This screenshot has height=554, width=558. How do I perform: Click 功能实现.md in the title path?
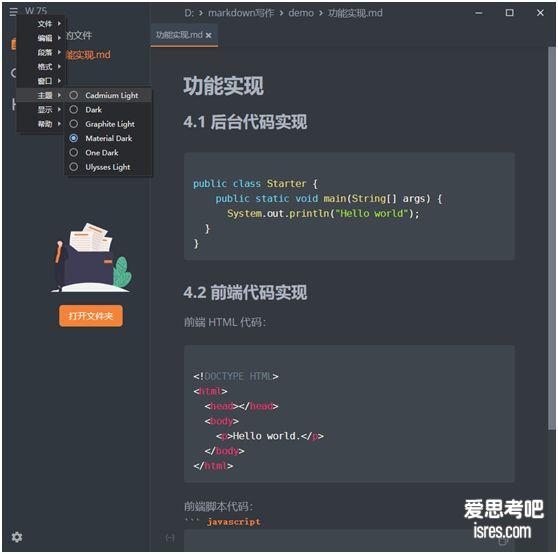coord(355,13)
